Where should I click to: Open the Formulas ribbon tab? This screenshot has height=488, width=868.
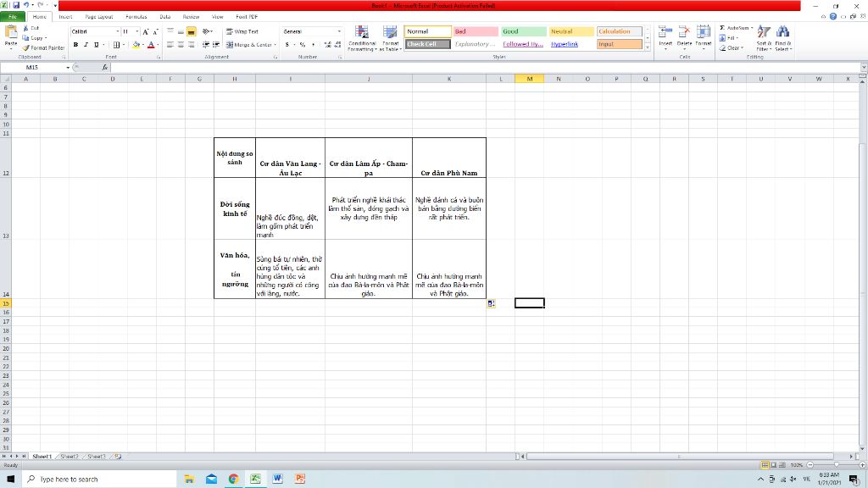click(136, 17)
